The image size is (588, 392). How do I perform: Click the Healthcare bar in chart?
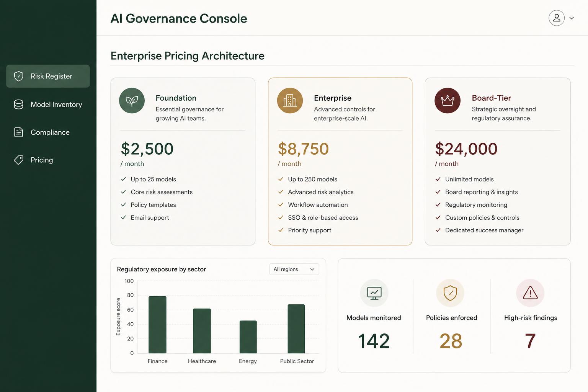click(202, 331)
